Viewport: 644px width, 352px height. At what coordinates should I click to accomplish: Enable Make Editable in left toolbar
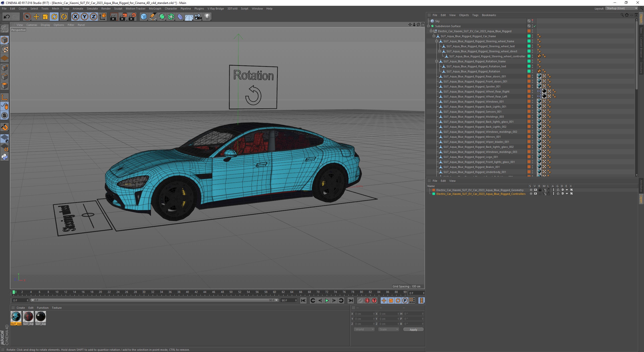coord(5,29)
